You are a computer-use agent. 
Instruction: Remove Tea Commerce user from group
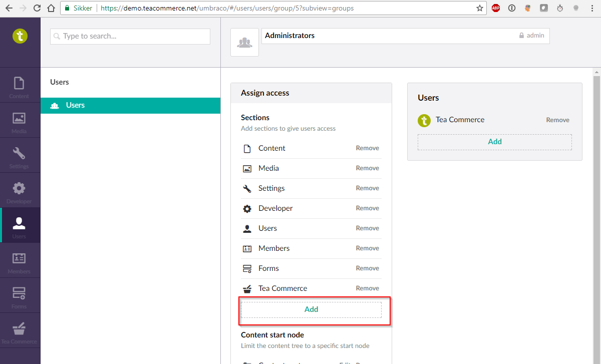(x=557, y=120)
